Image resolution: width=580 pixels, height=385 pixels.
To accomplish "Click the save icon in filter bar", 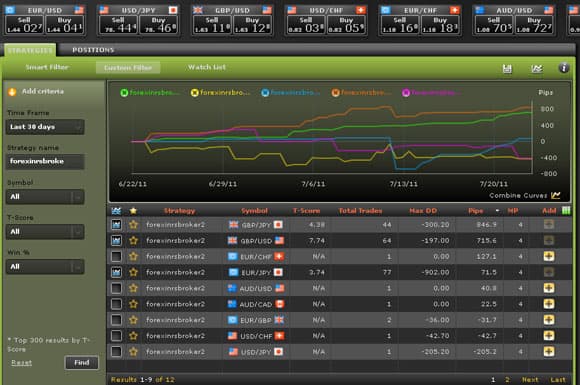I will point(507,68).
